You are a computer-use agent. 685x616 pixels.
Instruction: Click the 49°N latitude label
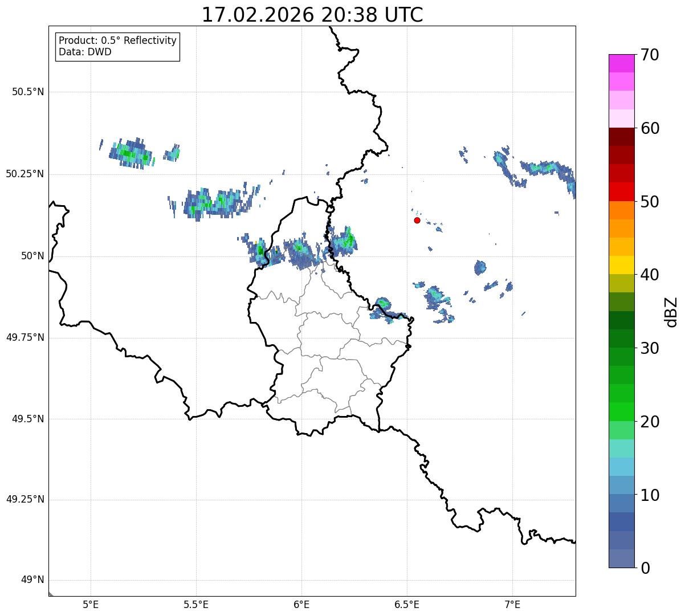pos(32,580)
